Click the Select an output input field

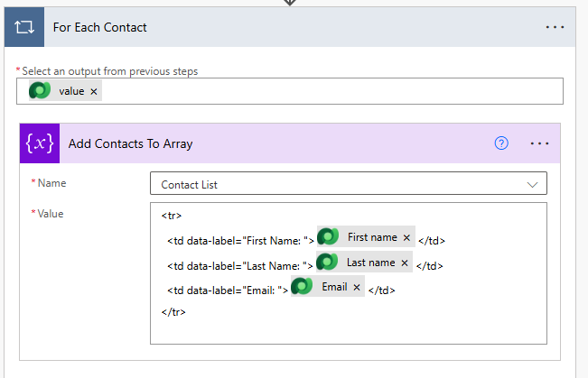[x=325, y=91]
